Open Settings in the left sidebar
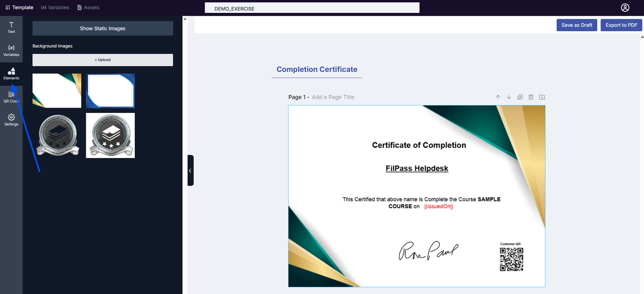Viewport: 644px width, 294px height. coord(11,120)
